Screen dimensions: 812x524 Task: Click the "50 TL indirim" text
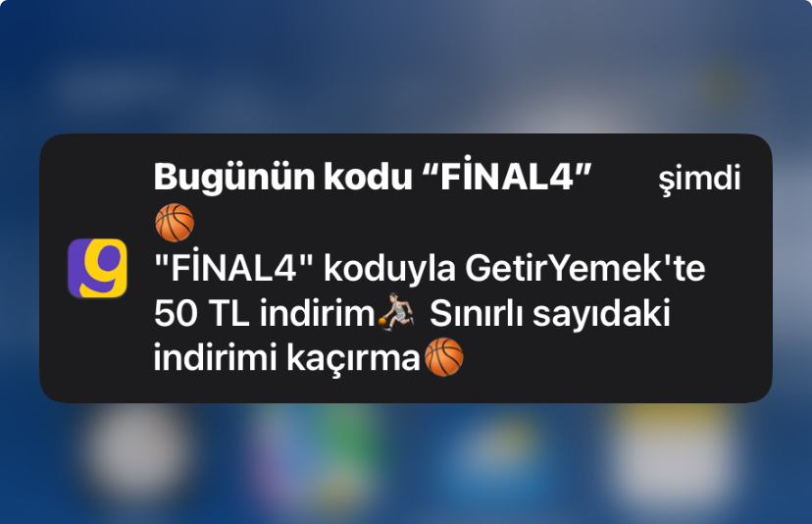265,313
